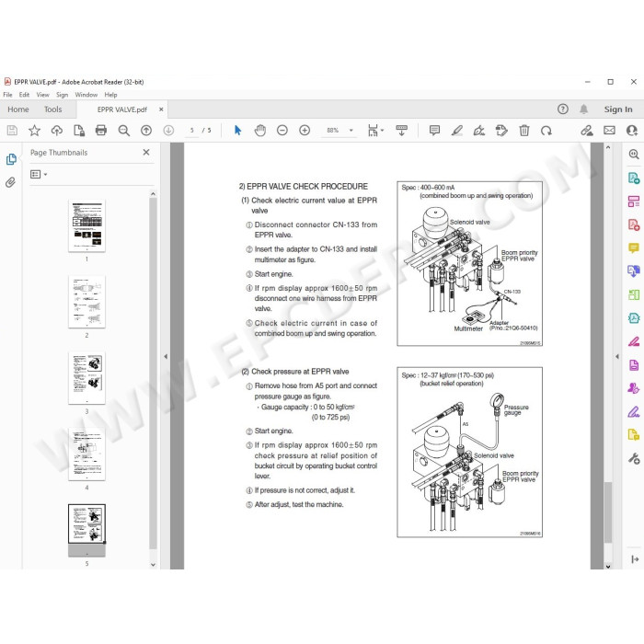Screen dimensions: 644x644
Task: Print the document using printer icon
Action: tap(101, 131)
